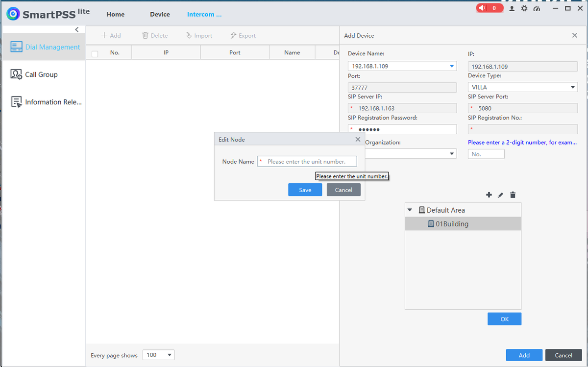Click the performance gauge icon
588x367 pixels.
537,8
